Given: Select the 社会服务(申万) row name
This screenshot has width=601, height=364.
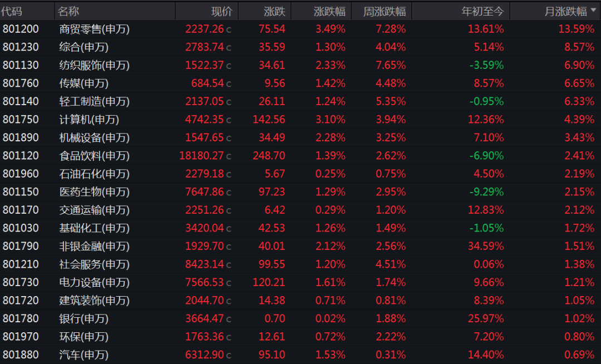Looking at the screenshot, I should [94, 264].
